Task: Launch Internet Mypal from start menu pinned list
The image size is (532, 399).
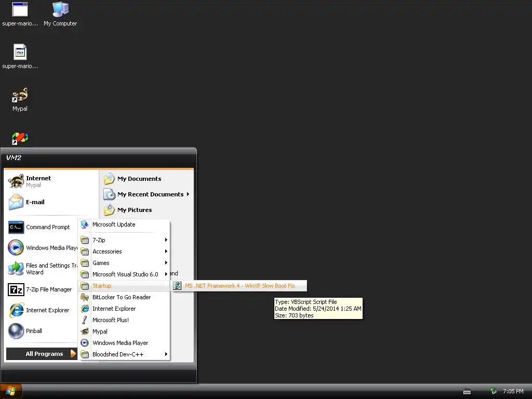Action: (x=51, y=181)
